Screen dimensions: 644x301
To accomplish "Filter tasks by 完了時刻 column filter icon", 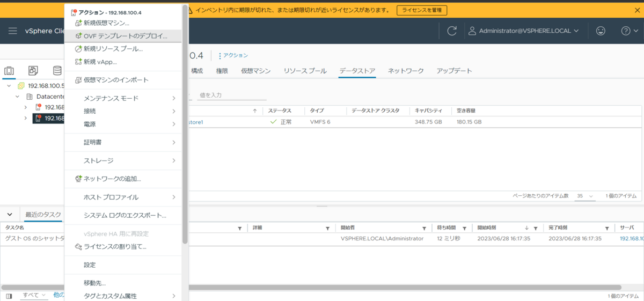I will (x=608, y=228).
